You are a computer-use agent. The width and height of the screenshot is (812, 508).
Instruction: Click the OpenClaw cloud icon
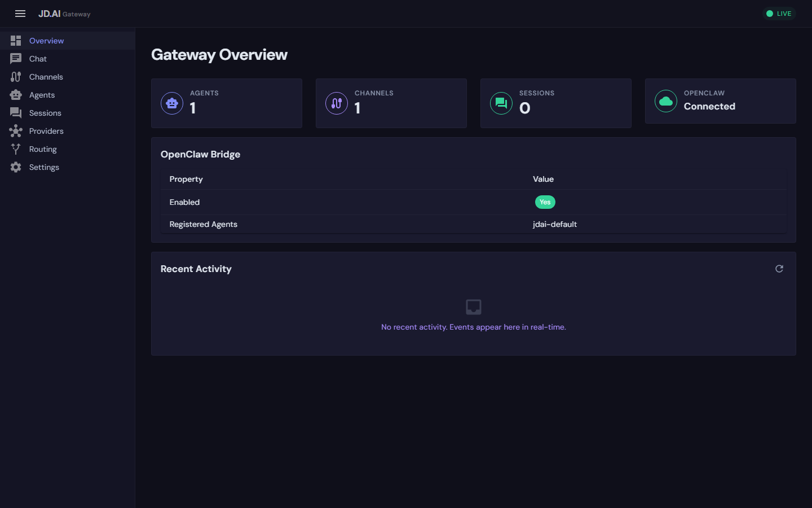[665, 101]
